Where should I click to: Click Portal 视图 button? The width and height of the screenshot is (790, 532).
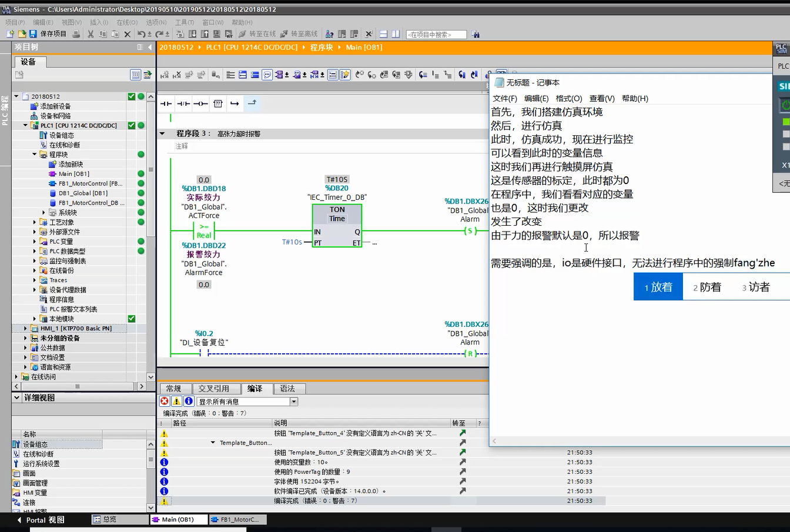pos(41,520)
